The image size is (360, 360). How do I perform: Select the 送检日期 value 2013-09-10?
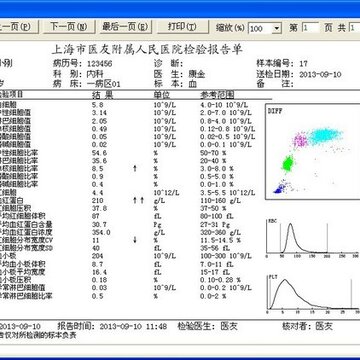click(x=320, y=74)
